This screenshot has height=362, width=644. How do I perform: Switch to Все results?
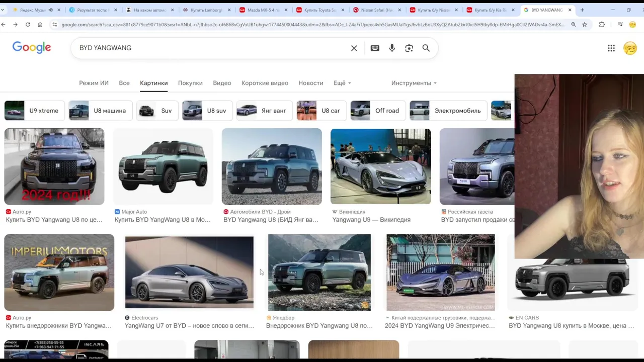click(124, 83)
